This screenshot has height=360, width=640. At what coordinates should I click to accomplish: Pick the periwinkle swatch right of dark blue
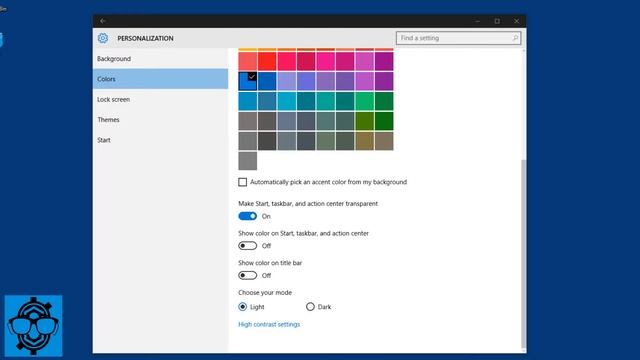coord(287,81)
